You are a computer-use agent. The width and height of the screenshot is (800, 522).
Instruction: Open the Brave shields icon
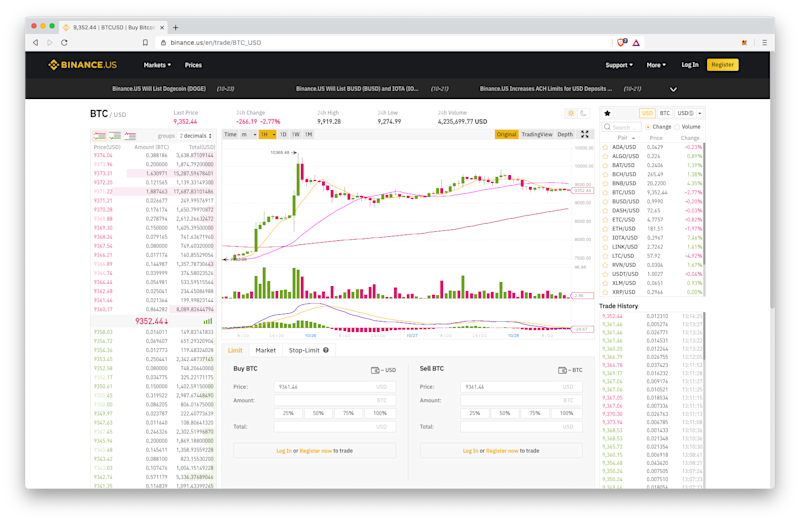[x=621, y=42]
